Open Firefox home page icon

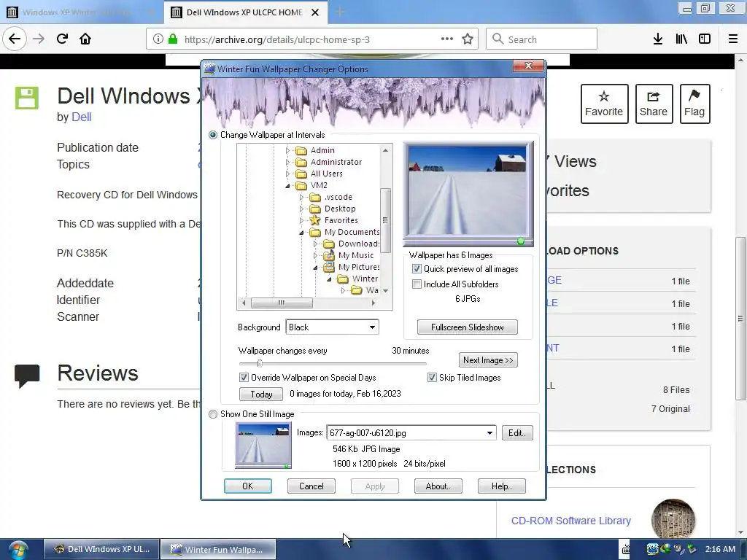pyautogui.click(x=85, y=39)
